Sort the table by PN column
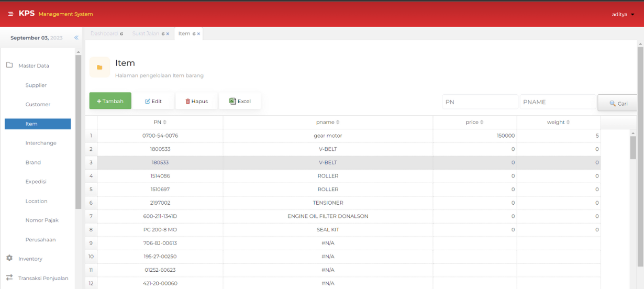Viewport: 644px width, 289px height. pos(160,123)
